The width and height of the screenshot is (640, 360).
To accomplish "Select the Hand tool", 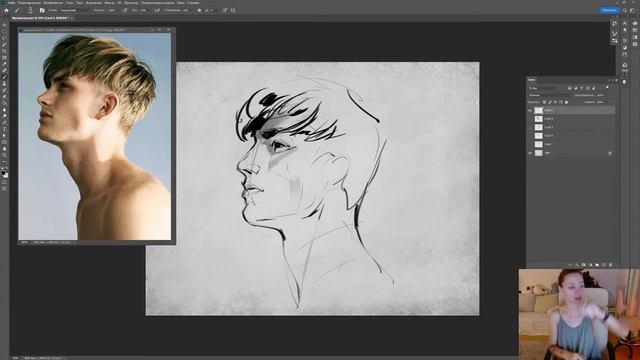I will pyautogui.click(x=4, y=149).
